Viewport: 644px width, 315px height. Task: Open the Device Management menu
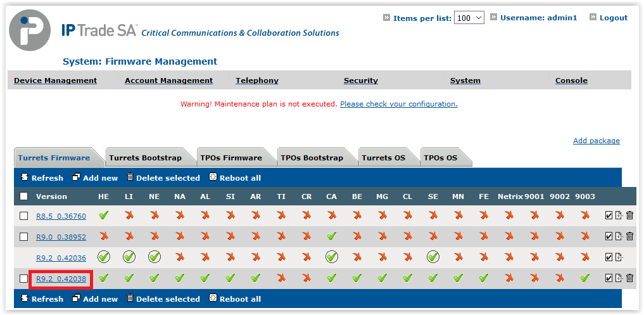[x=56, y=80]
